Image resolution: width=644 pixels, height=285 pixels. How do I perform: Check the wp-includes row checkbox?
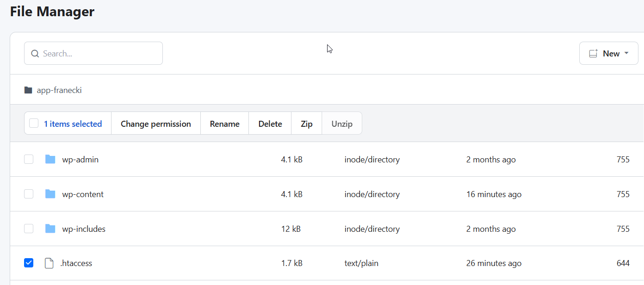click(29, 229)
